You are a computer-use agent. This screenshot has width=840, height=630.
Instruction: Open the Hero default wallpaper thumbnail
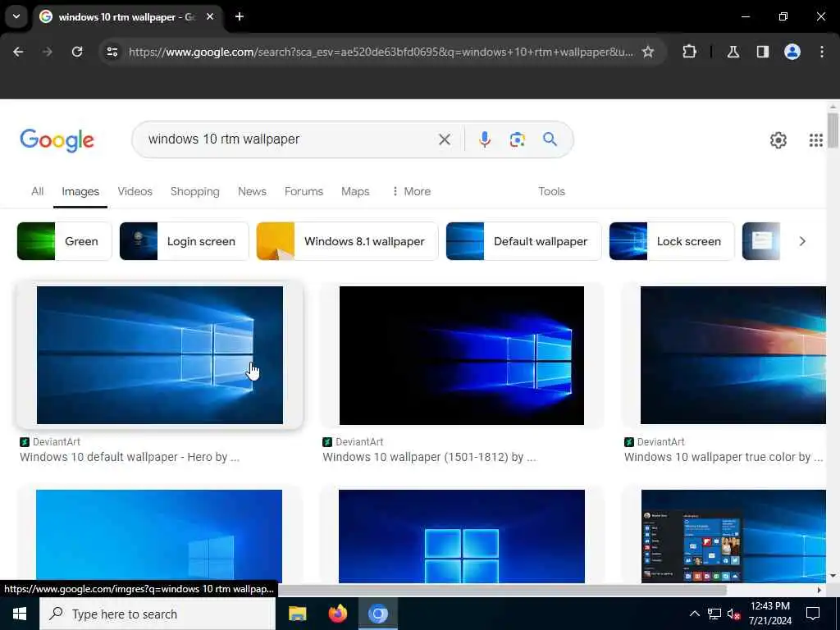click(160, 355)
